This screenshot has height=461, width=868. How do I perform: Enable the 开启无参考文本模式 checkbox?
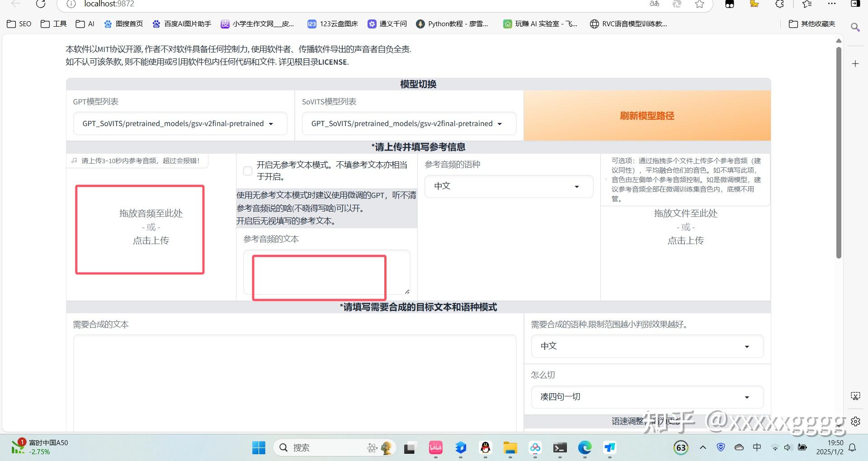point(247,171)
